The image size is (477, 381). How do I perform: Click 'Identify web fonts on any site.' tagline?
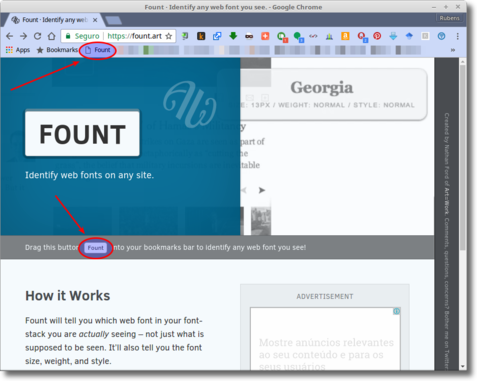pyautogui.click(x=90, y=175)
